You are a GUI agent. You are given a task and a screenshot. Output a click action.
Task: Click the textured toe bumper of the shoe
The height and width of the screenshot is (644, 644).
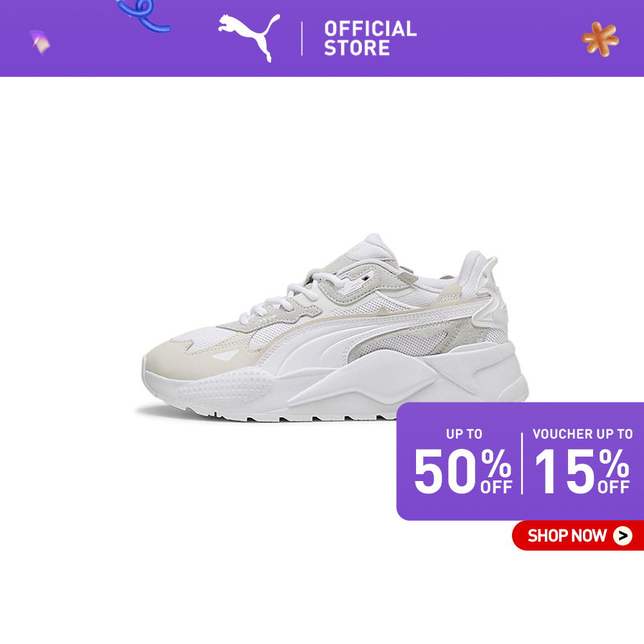[226, 388]
